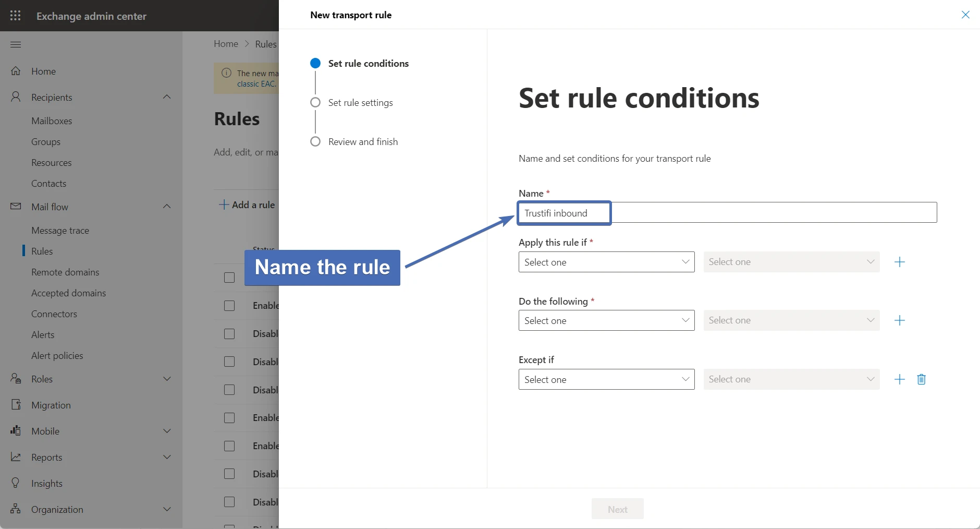Collapse the navigation hamburger menu

click(16, 44)
